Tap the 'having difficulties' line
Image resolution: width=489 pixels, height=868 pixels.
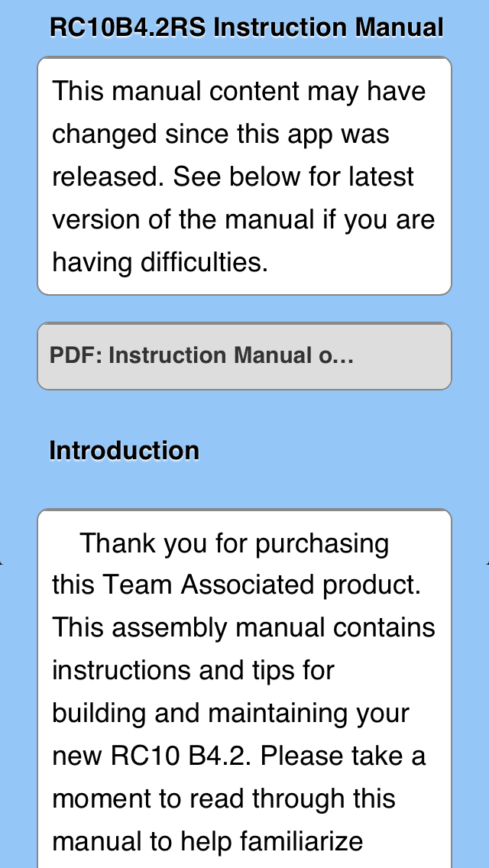coord(160,262)
